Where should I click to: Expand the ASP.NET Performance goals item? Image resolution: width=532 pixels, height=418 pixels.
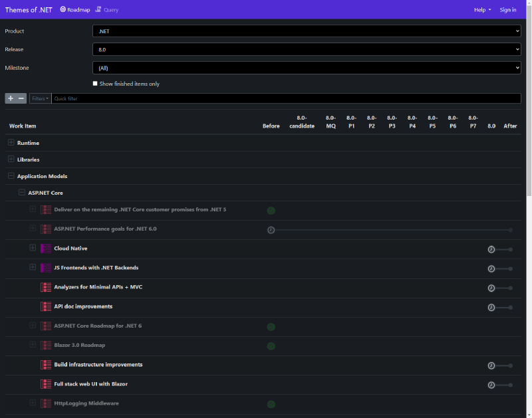33,228
